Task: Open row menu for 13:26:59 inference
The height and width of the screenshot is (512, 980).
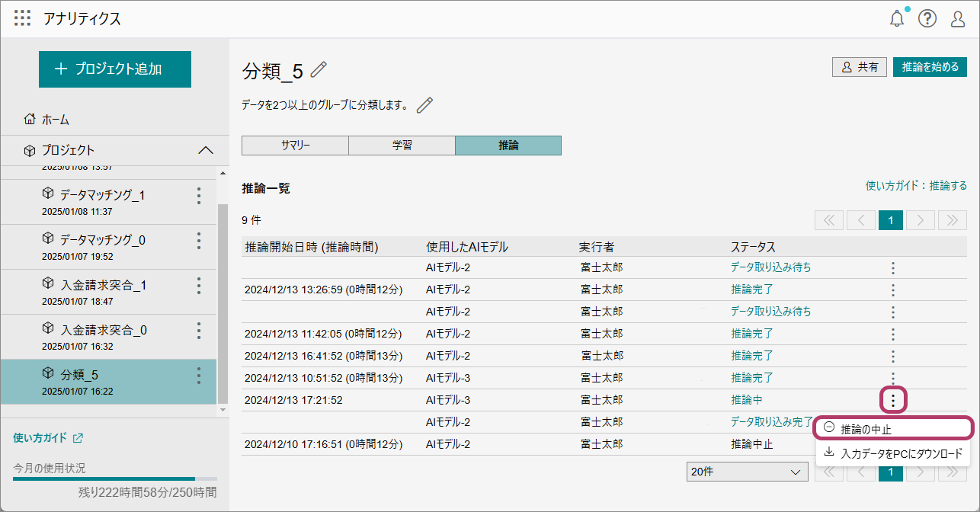Action: tap(892, 290)
